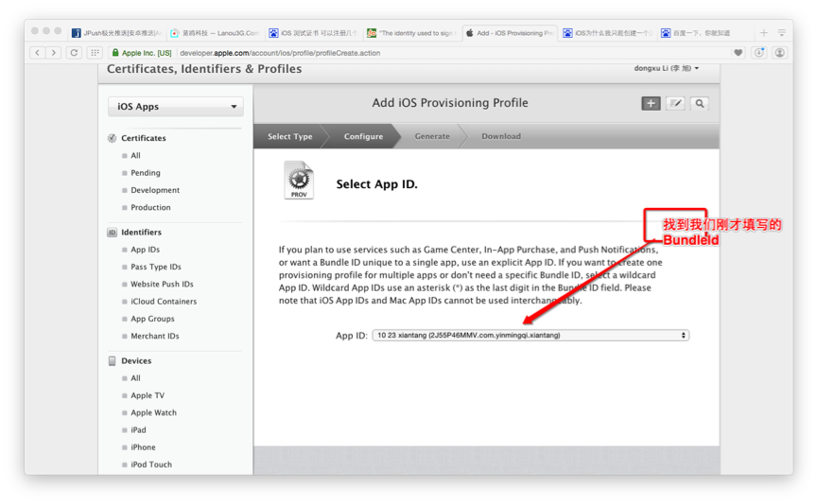The height and width of the screenshot is (504, 818).
Task: Click the Devices section icon
Action: click(112, 361)
